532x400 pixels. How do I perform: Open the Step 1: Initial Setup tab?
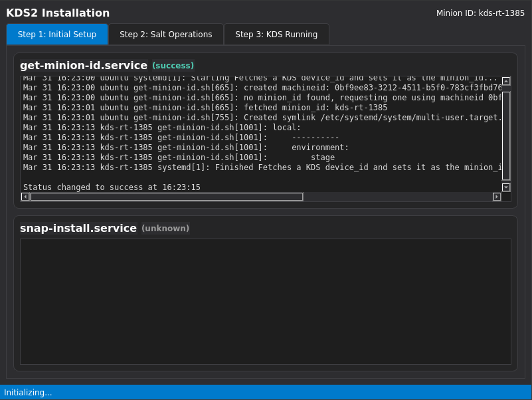(x=57, y=35)
